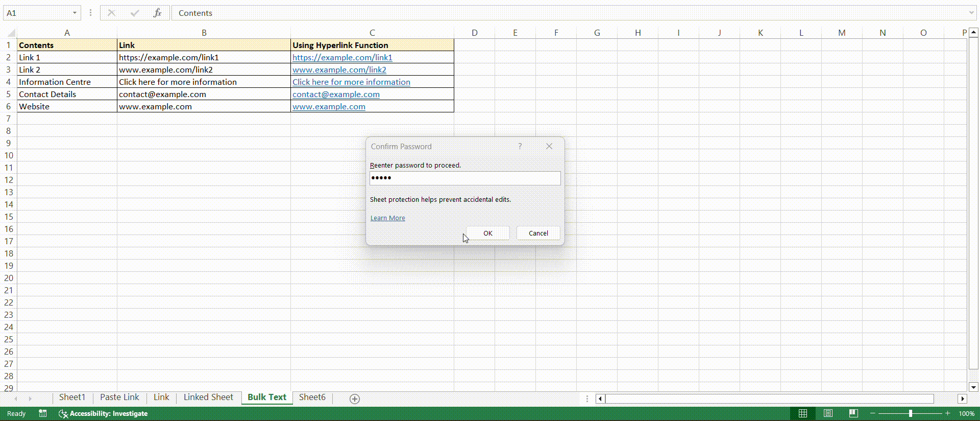Confirm password with OK button
This screenshot has width=980, height=421.
click(x=488, y=233)
